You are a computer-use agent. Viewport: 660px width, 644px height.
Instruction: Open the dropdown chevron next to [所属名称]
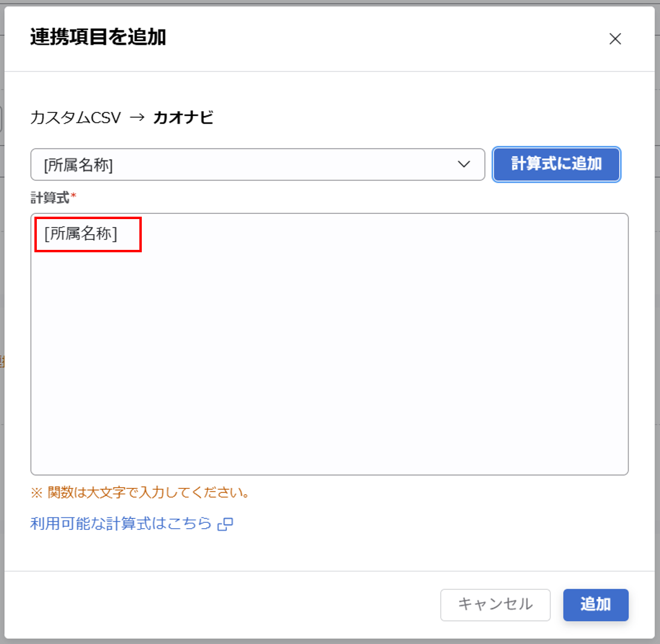click(464, 164)
